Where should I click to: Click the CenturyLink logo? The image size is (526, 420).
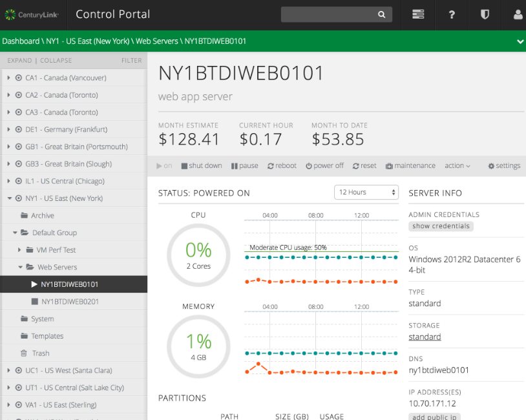pos(32,15)
